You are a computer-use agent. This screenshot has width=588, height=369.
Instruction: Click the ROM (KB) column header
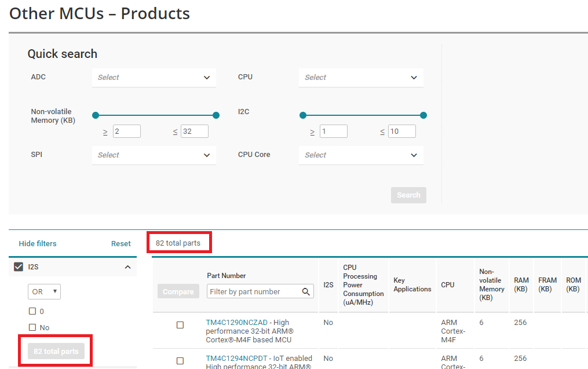tap(574, 284)
